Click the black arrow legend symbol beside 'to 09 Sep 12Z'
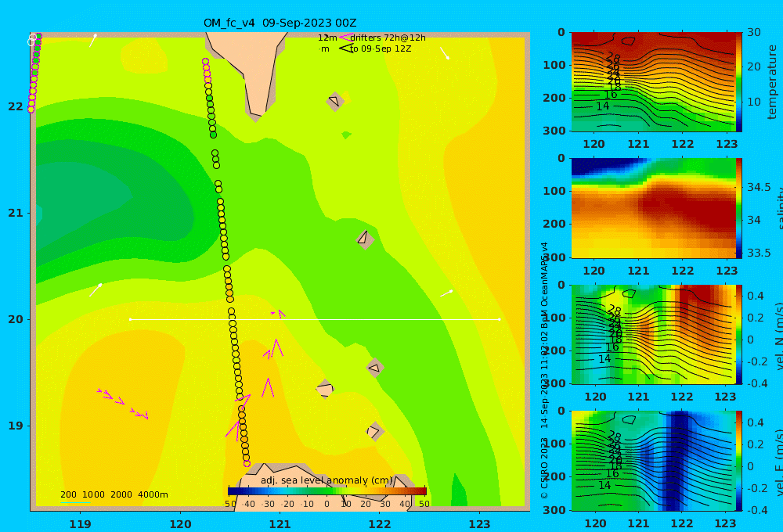 coord(345,49)
